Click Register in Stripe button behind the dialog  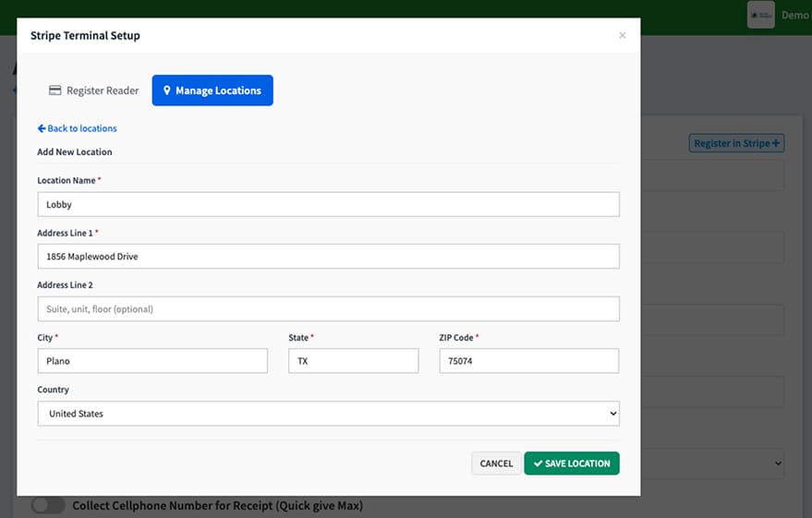tap(736, 143)
